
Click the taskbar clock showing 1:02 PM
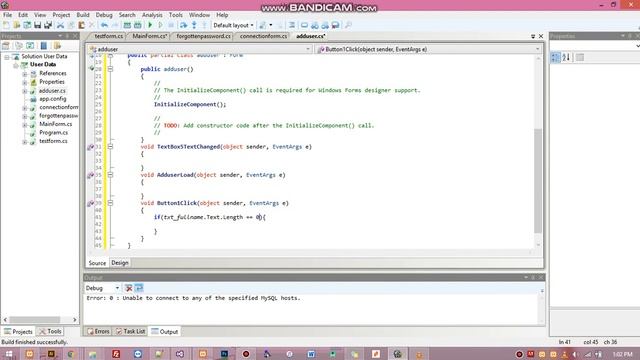622,354
